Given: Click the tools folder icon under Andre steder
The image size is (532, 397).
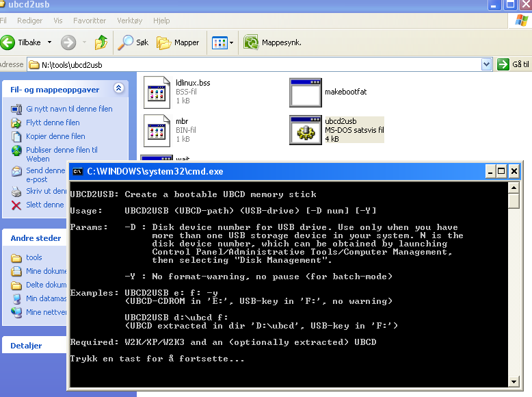Looking at the screenshot, I should coord(16,258).
